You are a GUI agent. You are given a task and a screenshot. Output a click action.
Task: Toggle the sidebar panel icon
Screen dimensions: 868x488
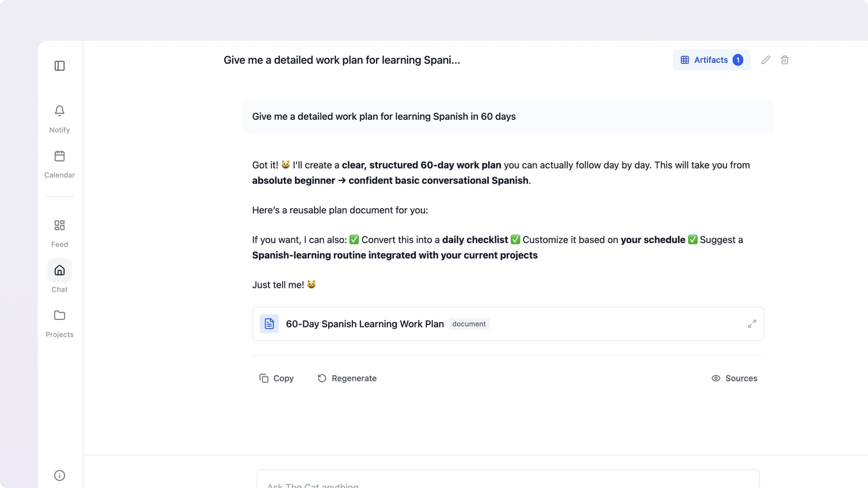(x=60, y=66)
